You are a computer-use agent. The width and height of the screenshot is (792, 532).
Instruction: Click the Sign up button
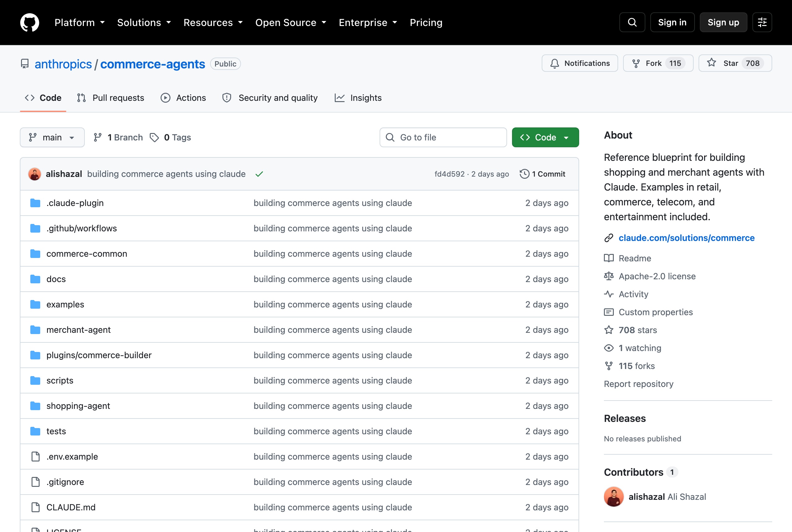coord(723,22)
